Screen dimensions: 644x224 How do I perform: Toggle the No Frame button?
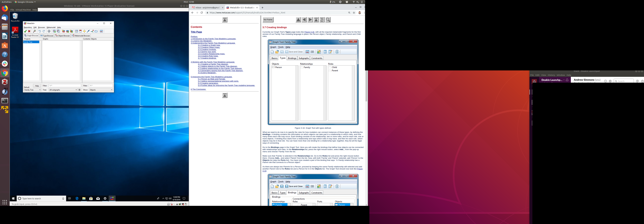click(x=268, y=20)
